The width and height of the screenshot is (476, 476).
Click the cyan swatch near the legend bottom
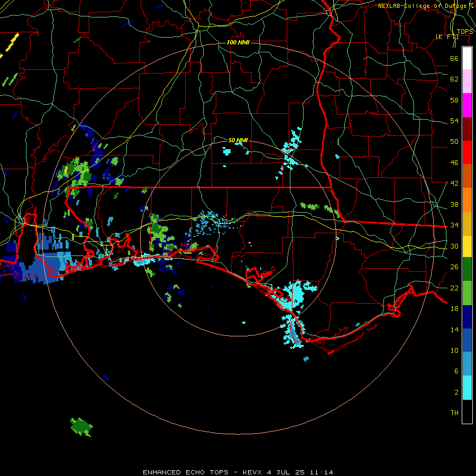pyautogui.click(x=467, y=388)
